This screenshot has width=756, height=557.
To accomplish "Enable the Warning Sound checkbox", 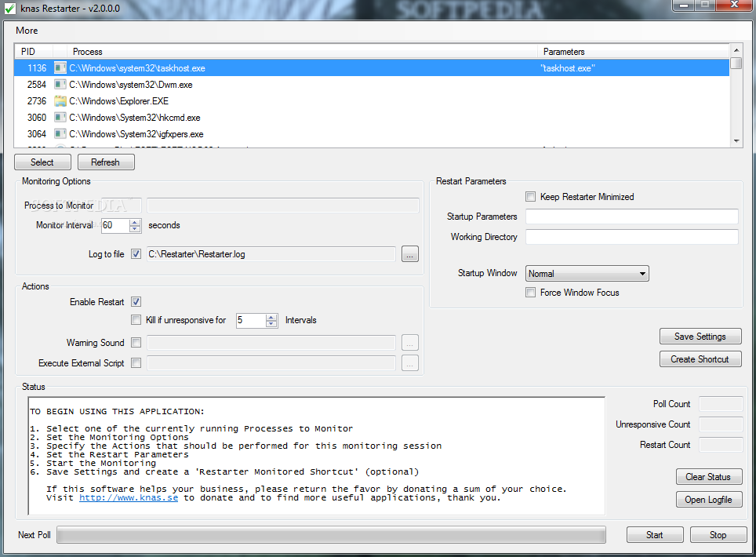I will pos(136,342).
